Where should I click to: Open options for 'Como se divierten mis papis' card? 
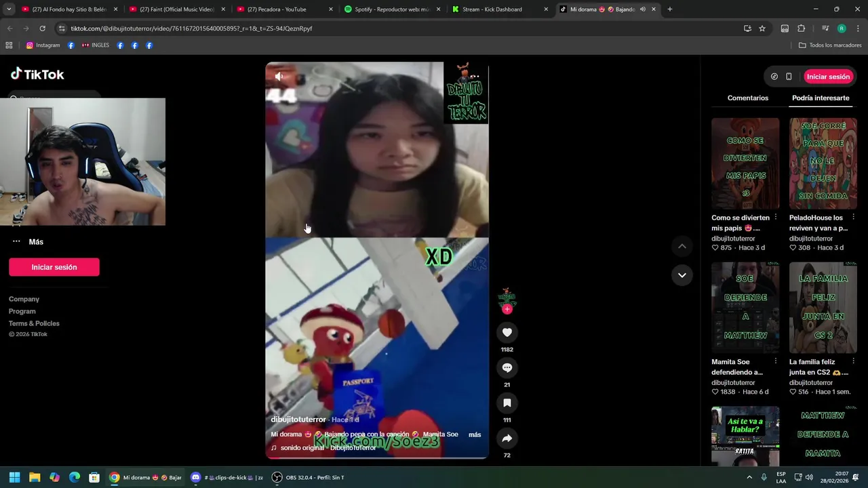coord(776,218)
